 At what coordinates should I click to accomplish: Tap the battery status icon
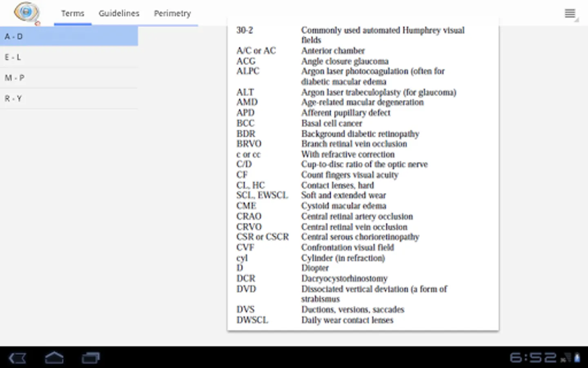point(577,358)
